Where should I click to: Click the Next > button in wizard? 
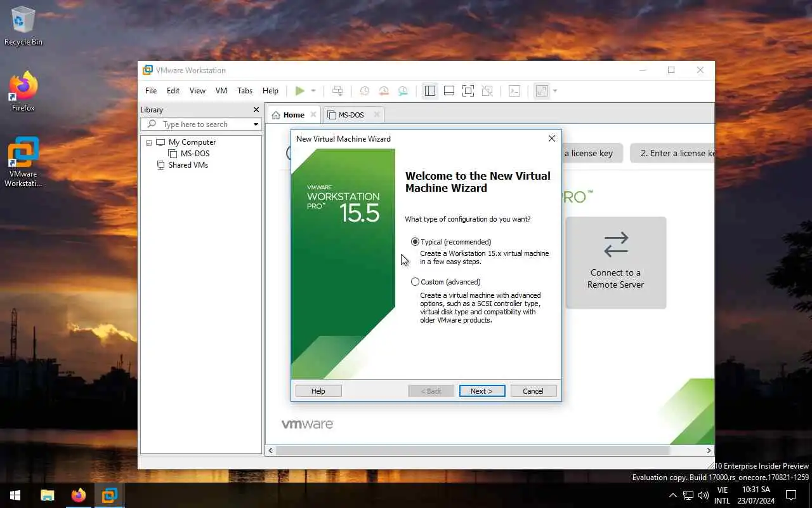coord(482,391)
